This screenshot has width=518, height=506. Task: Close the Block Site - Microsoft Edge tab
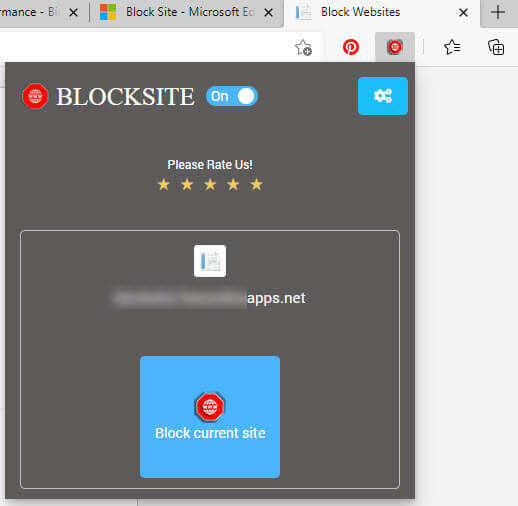click(x=268, y=13)
